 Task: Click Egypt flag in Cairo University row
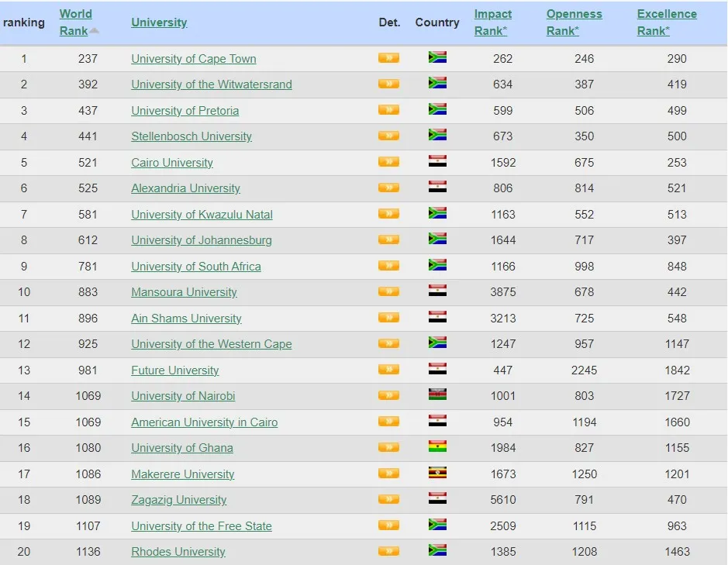(x=437, y=161)
